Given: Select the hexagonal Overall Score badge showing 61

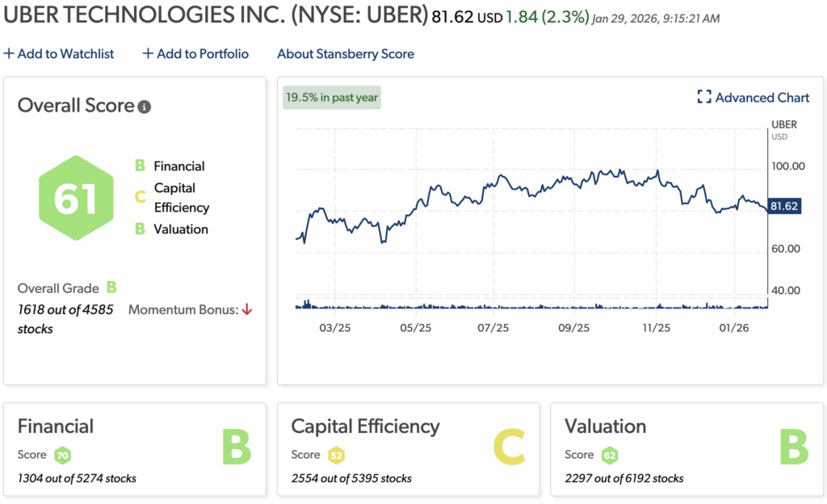Looking at the screenshot, I should [x=76, y=196].
